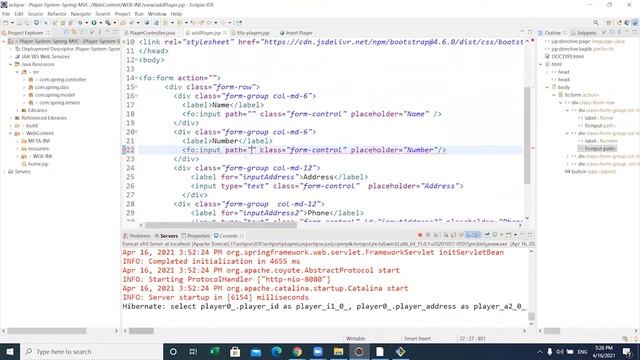Click the Windows Start button
The width and height of the screenshot is (640, 360).
pyautogui.click(x=10, y=351)
